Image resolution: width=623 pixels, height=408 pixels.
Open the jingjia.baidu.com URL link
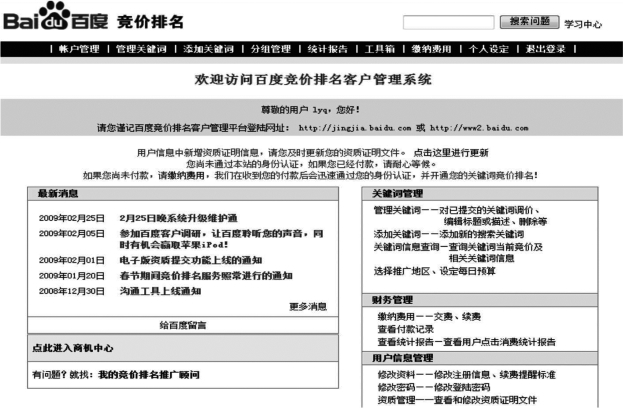tap(354, 128)
